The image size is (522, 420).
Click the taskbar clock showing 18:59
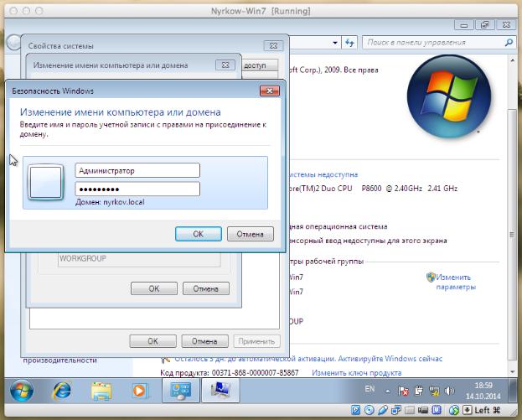[x=483, y=391]
